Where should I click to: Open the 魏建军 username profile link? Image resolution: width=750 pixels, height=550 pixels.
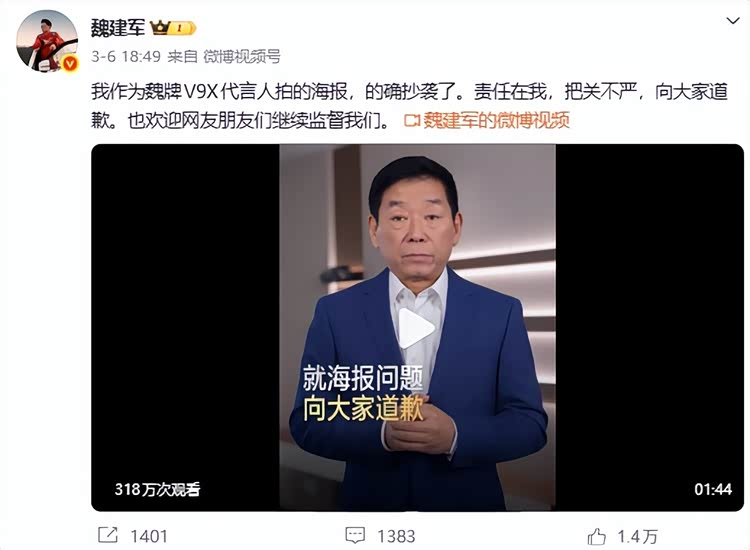point(118,28)
